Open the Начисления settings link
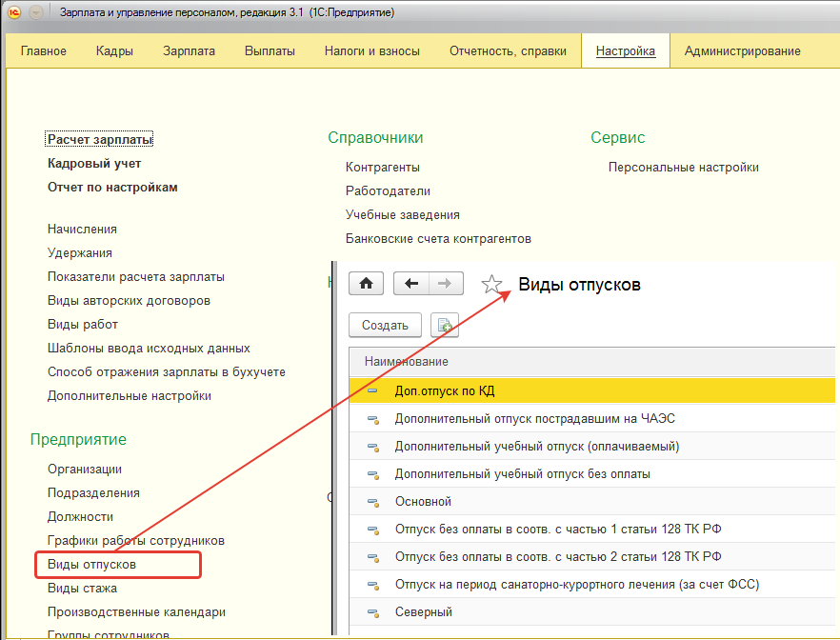This screenshot has width=840, height=640. (x=83, y=229)
